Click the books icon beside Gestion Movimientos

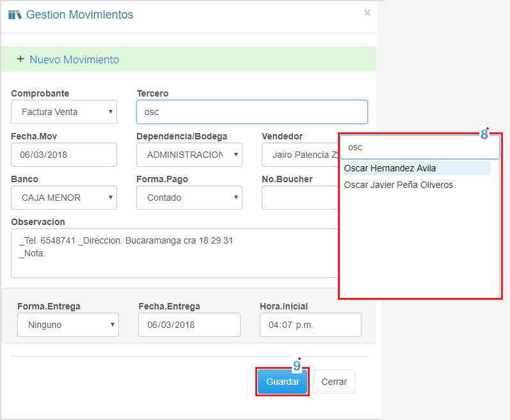coord(15,14)
